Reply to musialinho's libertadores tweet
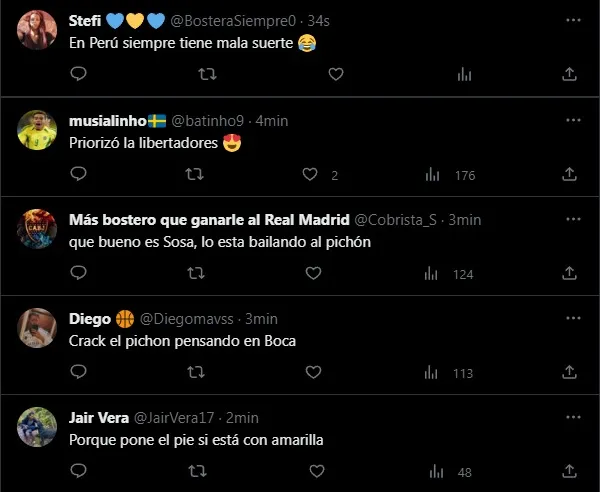 tap(79, 175)
